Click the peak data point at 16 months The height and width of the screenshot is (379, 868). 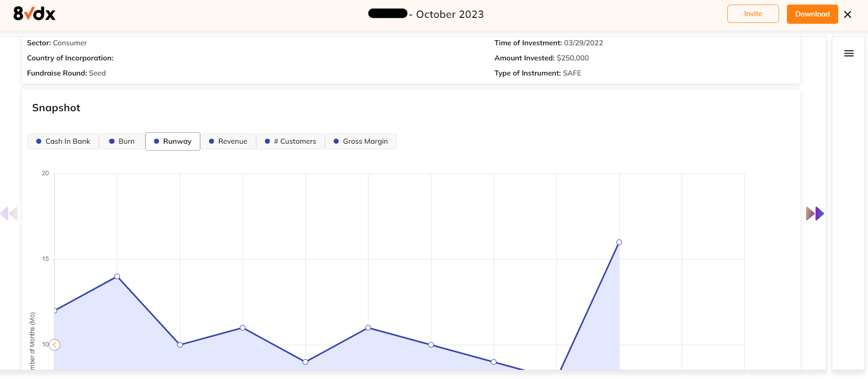(619, 242)
